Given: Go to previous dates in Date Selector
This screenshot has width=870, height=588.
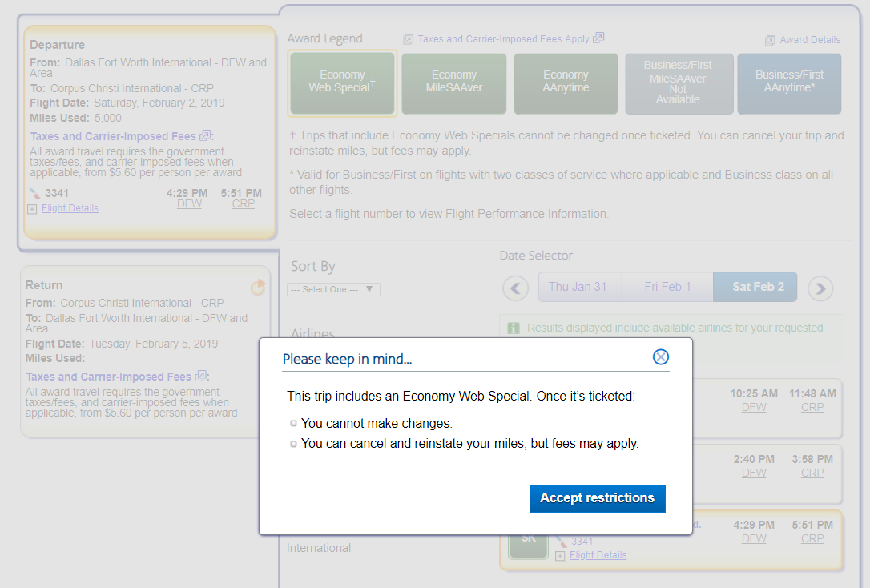Looking at the screenshot, I should [516, 288].
